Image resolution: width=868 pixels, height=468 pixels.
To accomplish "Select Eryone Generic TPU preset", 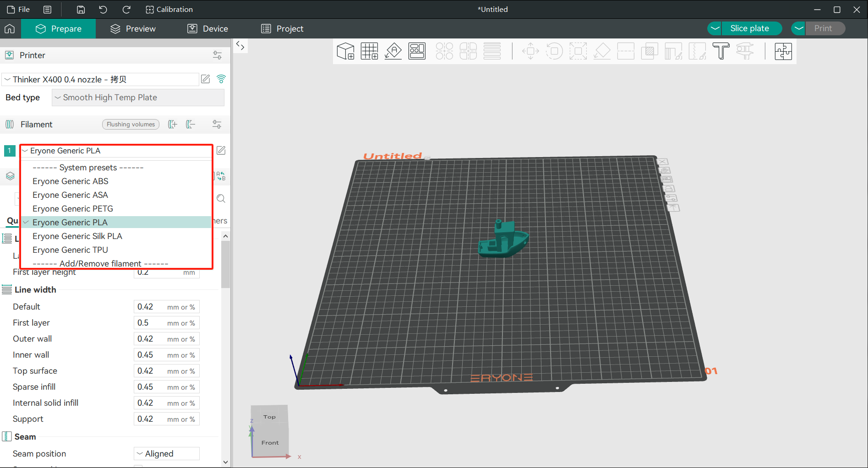I will coord(116,250).
